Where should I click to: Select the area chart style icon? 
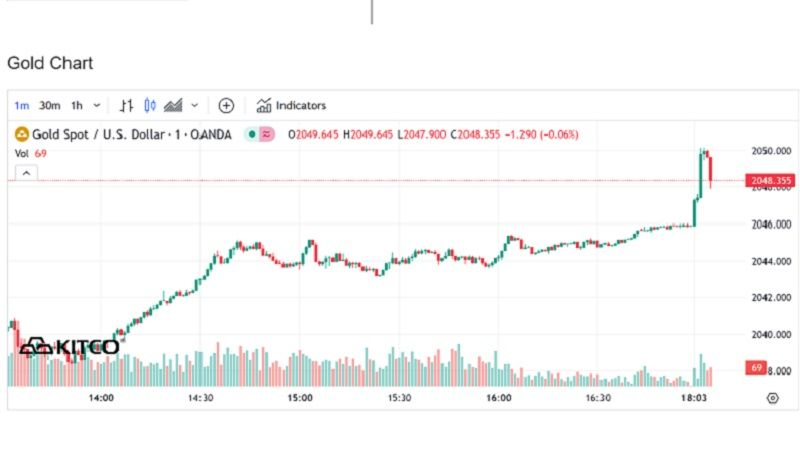(173, 105)
